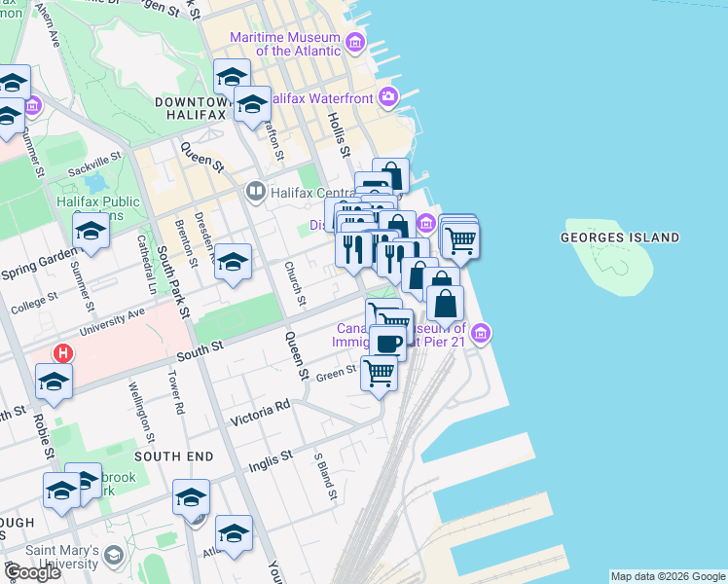Select the coffee cup cafe marker
The image size is (728, 584).
point(388,344)
